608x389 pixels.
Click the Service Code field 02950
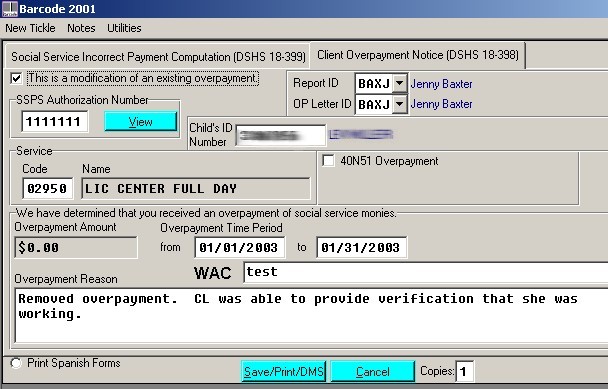pos(47,188)
